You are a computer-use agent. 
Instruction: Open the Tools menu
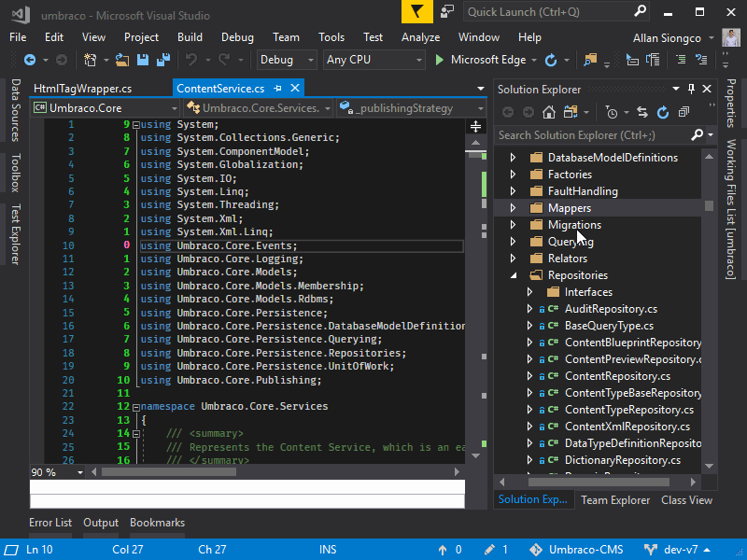pos(331,37)
